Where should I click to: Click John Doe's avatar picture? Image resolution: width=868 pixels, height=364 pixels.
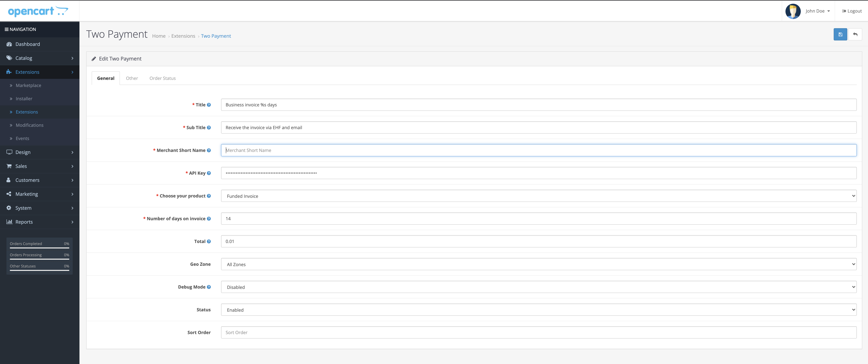(x=793, y=11)
